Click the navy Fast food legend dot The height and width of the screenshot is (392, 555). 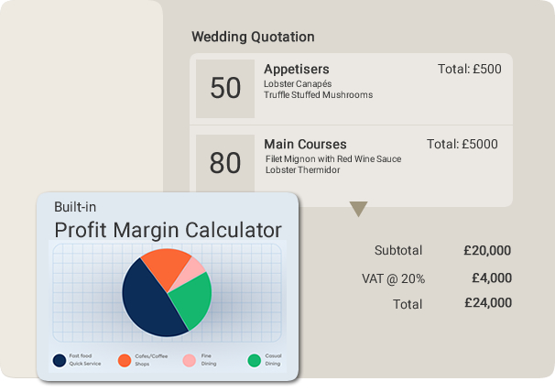point(60,360)
